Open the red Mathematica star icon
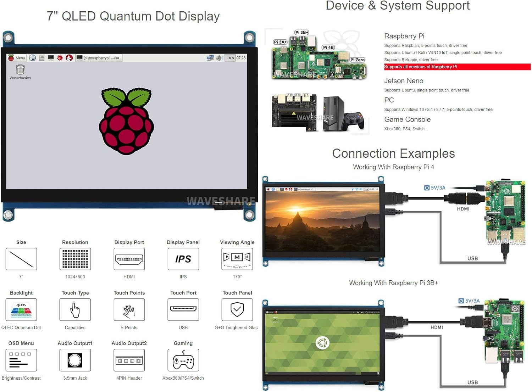532x392 pixels. pyautogui.click(x=60, y=58)
